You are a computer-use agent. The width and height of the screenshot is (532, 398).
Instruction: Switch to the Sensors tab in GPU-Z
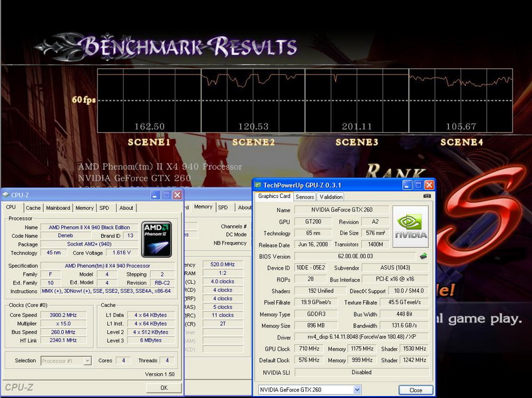click(305, 197)
